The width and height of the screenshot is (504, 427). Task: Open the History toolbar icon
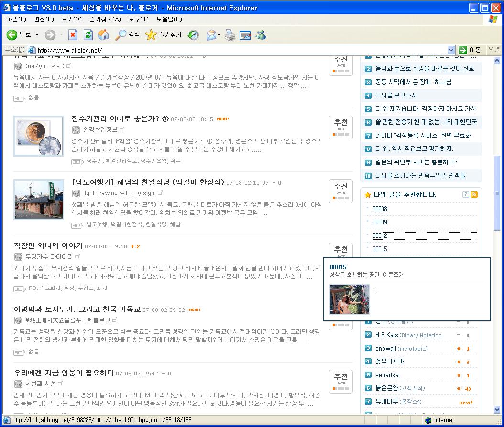(193, 34)
